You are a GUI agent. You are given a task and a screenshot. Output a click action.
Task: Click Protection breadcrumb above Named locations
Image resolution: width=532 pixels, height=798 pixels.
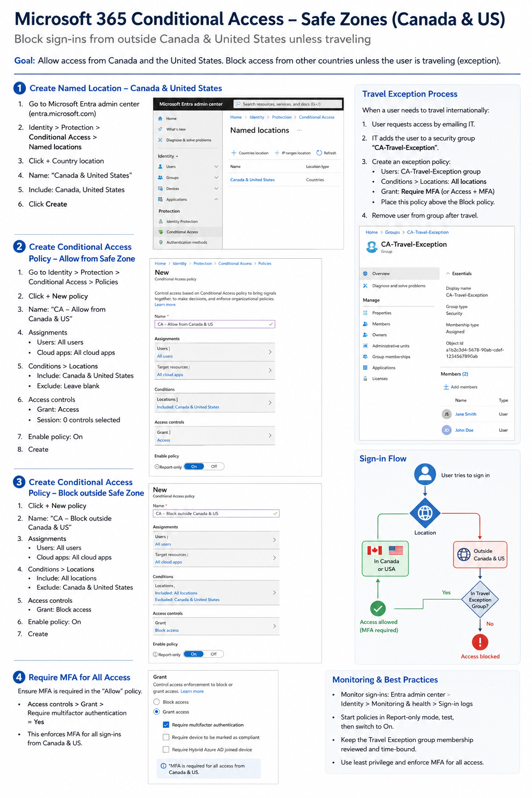282,117
